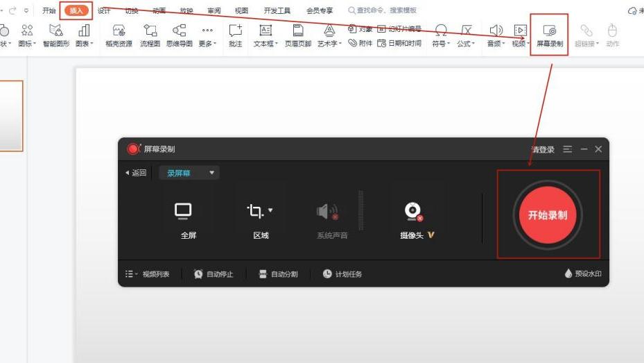Open the 符号 symbol dropdown
Screen dimensions: 644x363
(441, 35)
